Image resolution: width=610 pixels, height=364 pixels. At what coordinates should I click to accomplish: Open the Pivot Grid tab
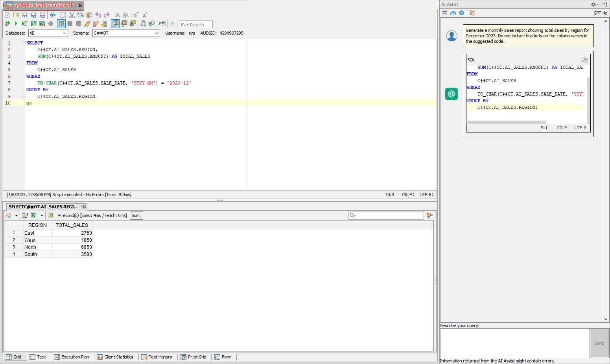coord(194,357)
